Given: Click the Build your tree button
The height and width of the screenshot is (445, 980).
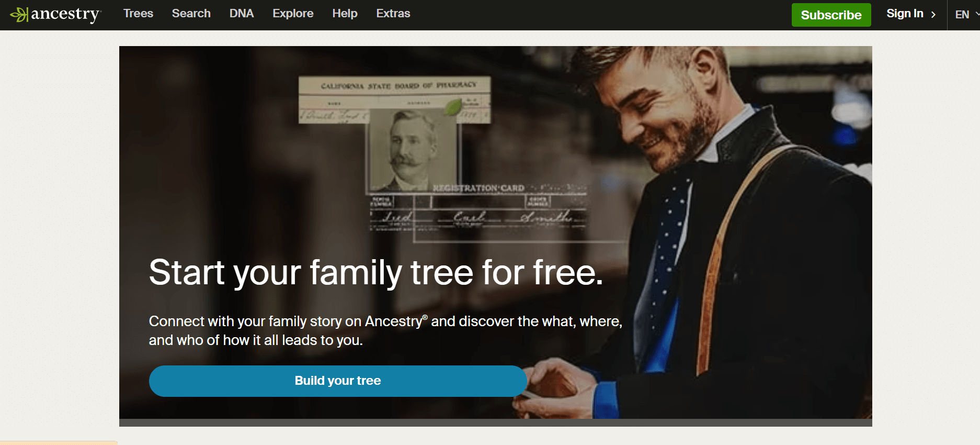Looking at the screenshot, I should (x=338, y=381).
